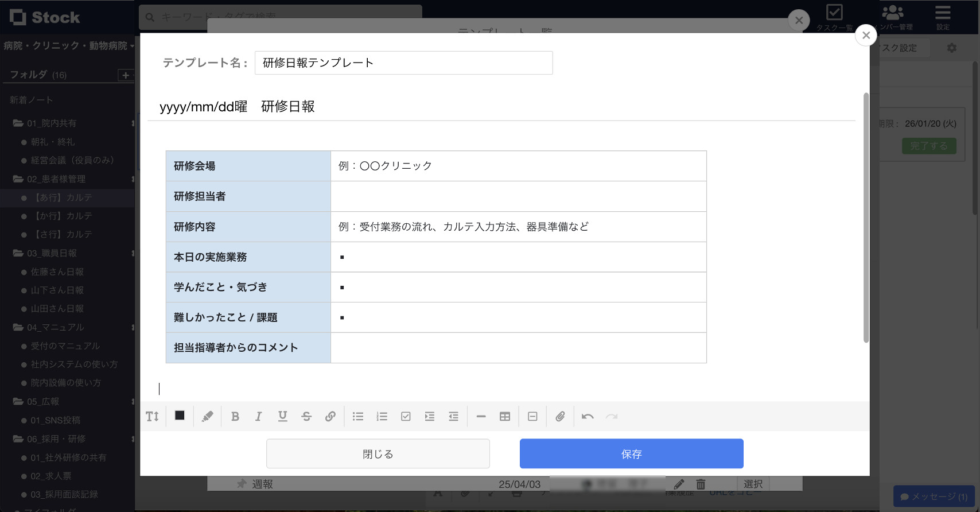Insert a bulleted list
The image size is (980, 512).
(x=358, y=417)
